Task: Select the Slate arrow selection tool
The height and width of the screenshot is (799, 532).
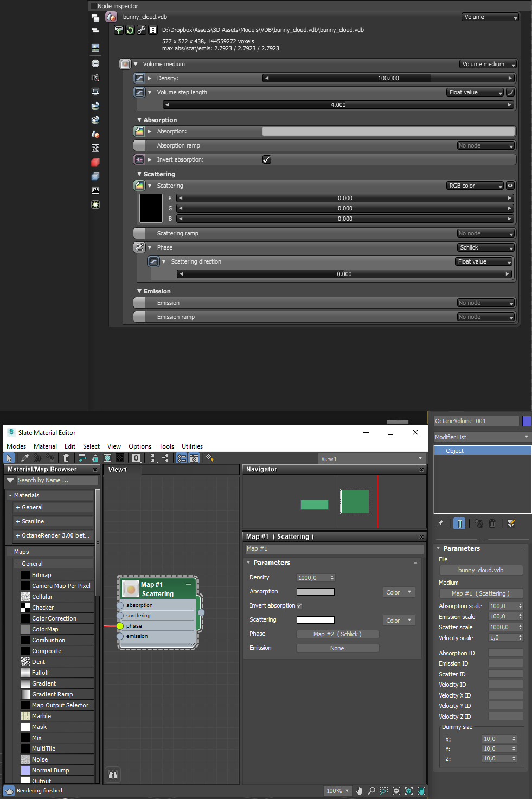Action: point(9,458)
